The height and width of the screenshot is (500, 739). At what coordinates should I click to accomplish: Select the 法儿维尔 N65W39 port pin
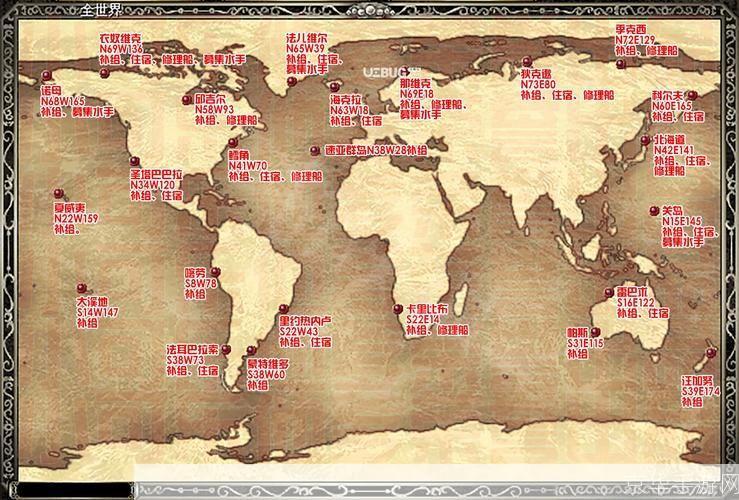[x=292, y=82]
